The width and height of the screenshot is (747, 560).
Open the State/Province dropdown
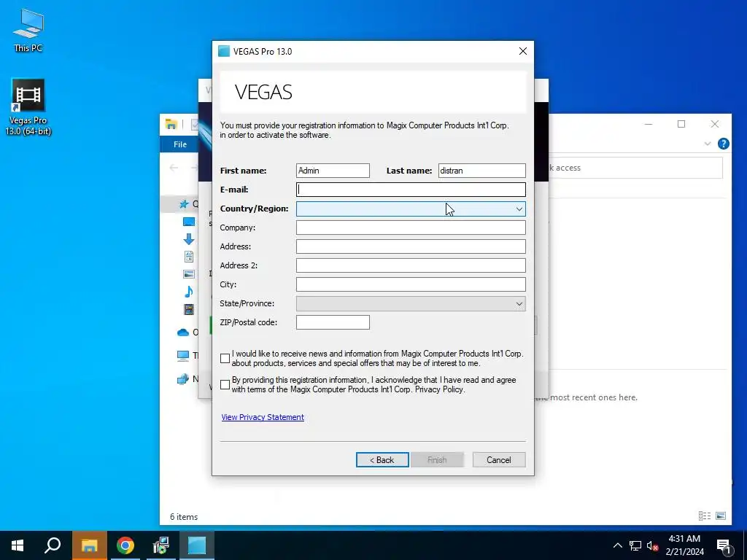pyautogui.click(x=411, y=304)
